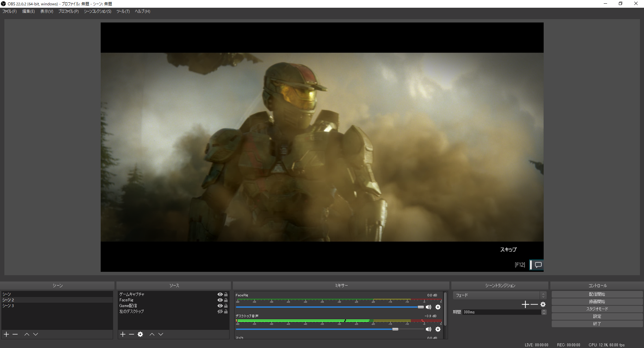Select シーン in the scene list
The width and height of the screenshot is (644, 348).
[x=57, y=294]
